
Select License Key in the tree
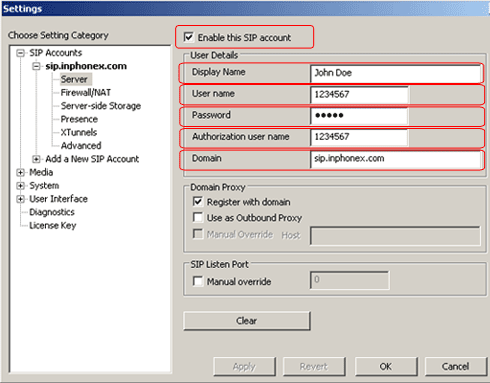pyautogui.click(x=53, y=225)
